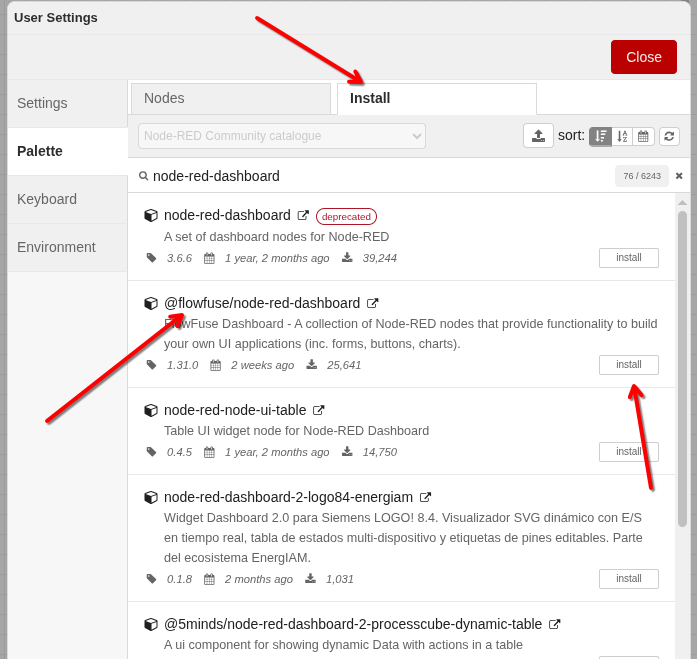Image resolution: width=697 pixels, height=659 pixels.
Task: Switch to the Nodes tab
Action: 231,98
